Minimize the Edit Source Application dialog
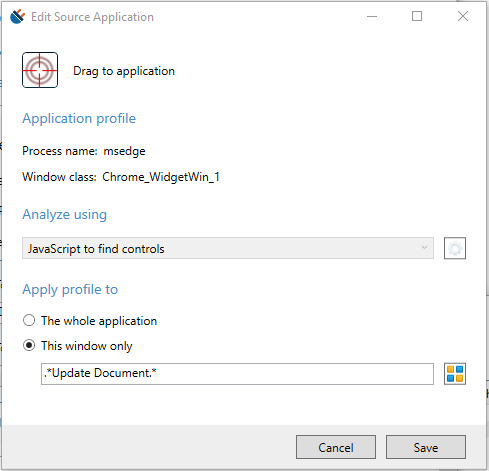This screenshot has width=489, height=471. 372,16
